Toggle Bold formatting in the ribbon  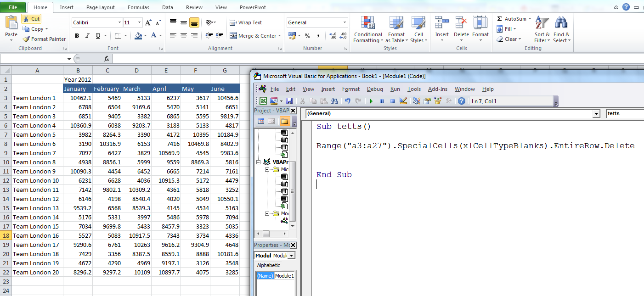pyautogui.click(x=77, y=36)
